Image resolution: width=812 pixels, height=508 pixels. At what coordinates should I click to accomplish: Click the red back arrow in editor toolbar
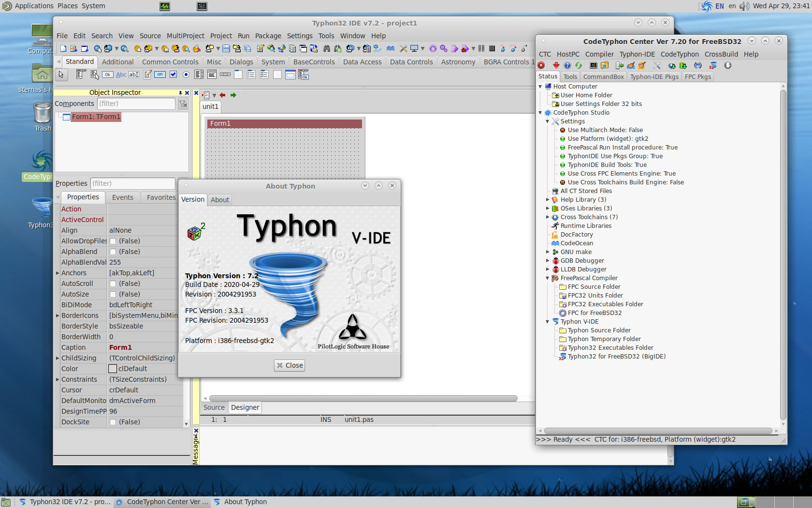(x=222, y=95)
